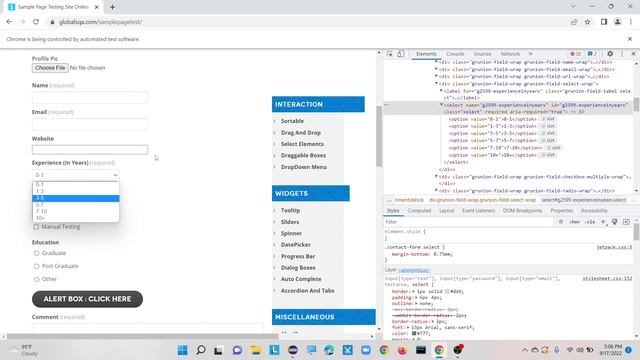Open the Accordion And Tabs link
The image size is (640, 360).
pos(307,291)
